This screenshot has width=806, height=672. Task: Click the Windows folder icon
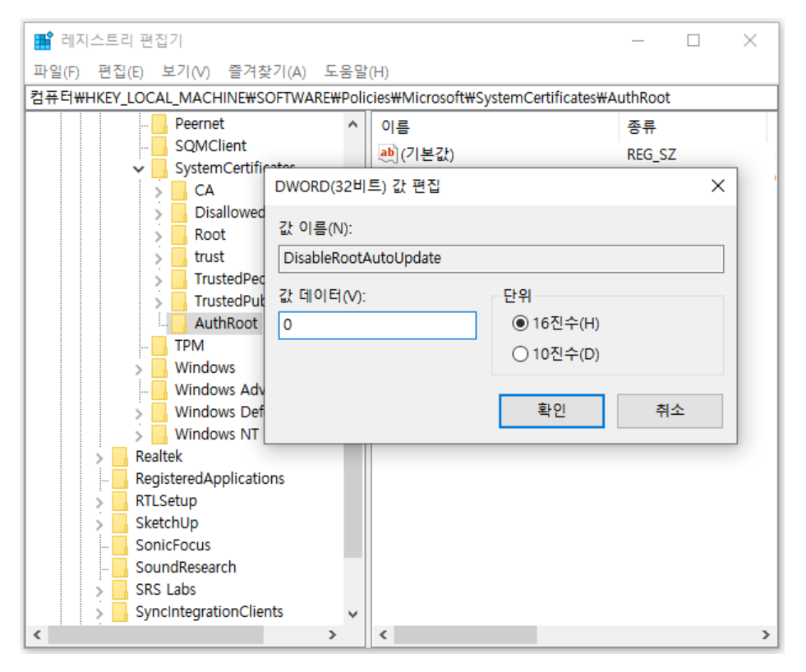(x=159, y=367)
